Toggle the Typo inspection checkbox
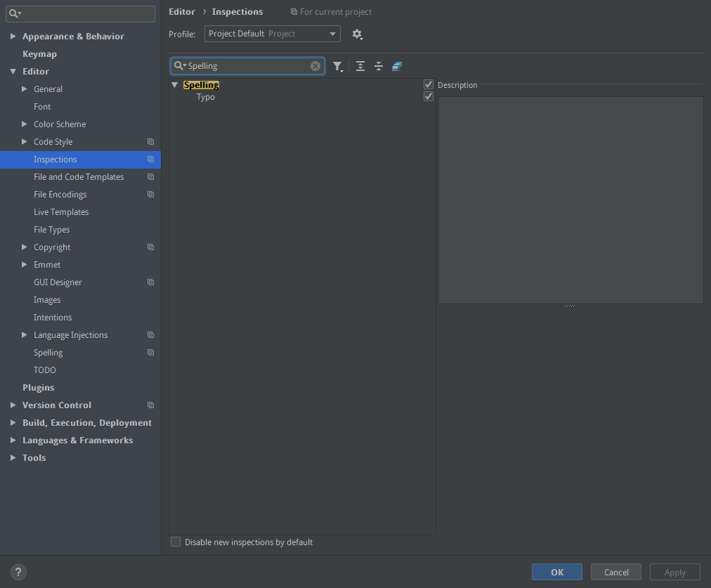The height and width of the screenshot is (588, 711). tap(429, 96)
